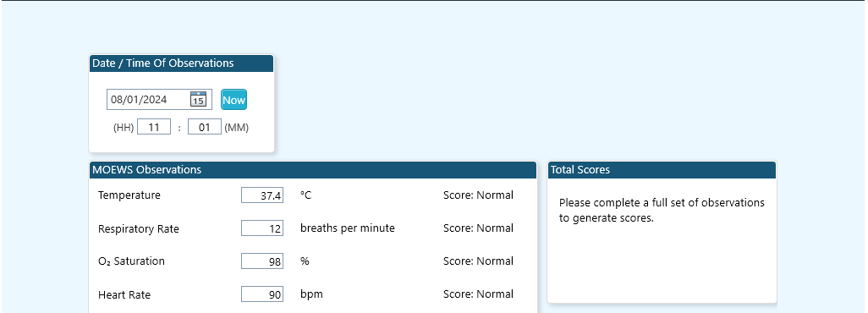Click the Respiratory Rate label
Screen dimensions: 868x313
139,228
